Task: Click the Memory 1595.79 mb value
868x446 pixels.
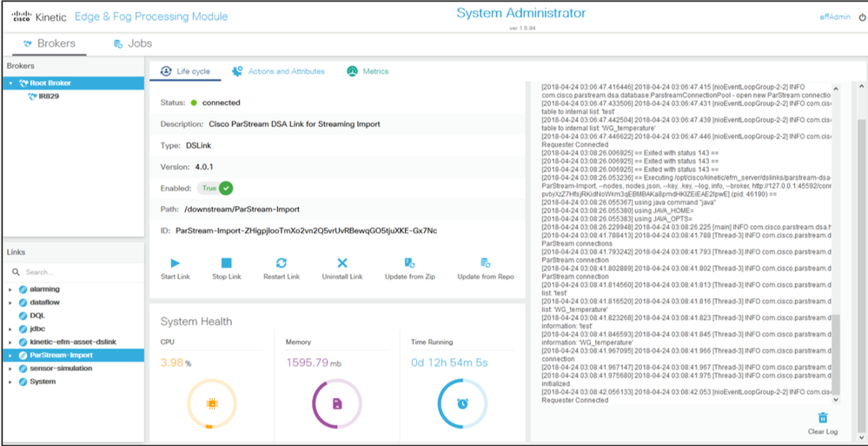Action: tap(315, 363)
